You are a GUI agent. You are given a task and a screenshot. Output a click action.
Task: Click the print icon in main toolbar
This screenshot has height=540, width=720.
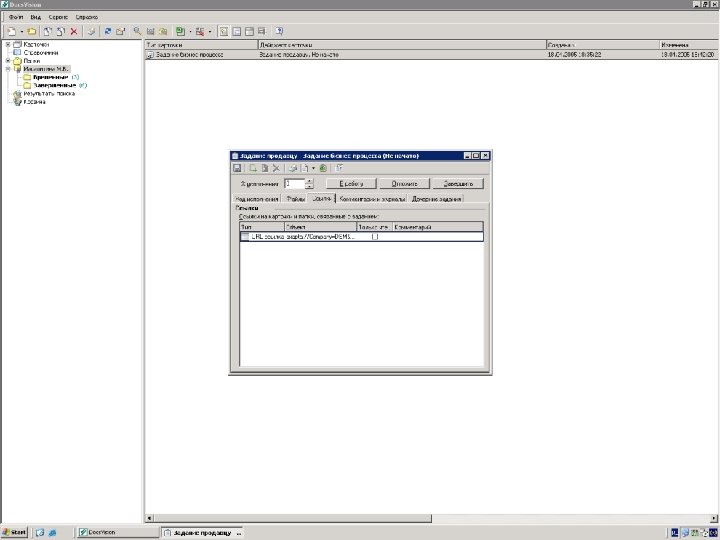tap(91, 31)
